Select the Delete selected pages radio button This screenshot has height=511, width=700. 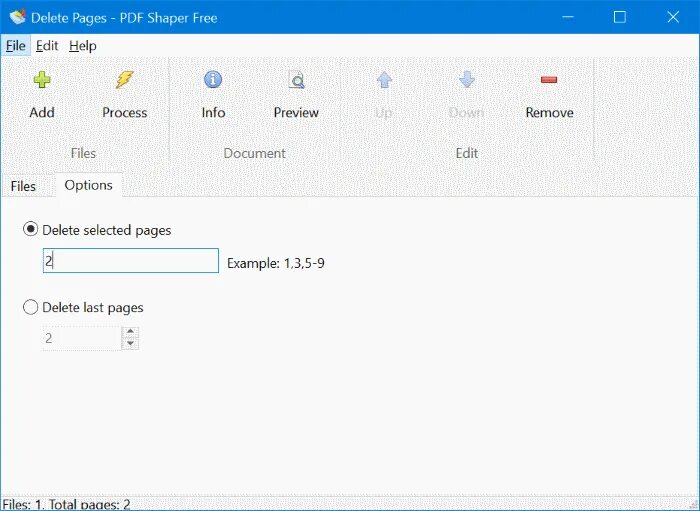coord(30,229)
